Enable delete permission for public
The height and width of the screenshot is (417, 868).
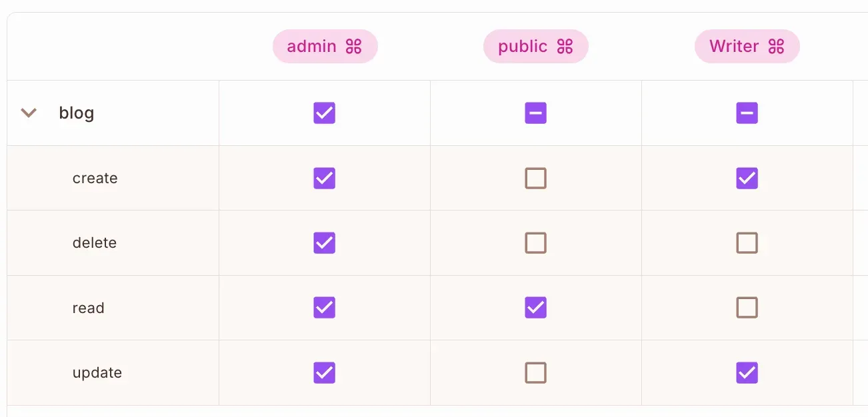535,243
